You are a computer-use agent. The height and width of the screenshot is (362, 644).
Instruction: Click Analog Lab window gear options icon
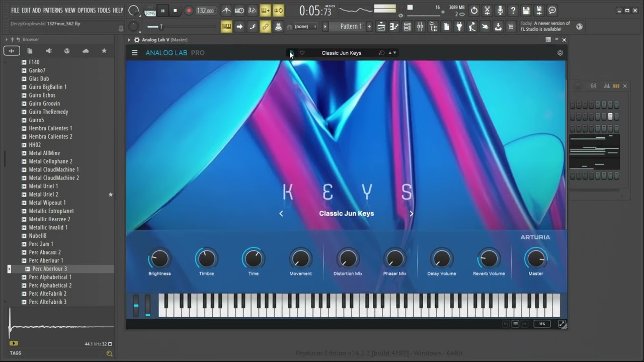click(x=136, y=40)
